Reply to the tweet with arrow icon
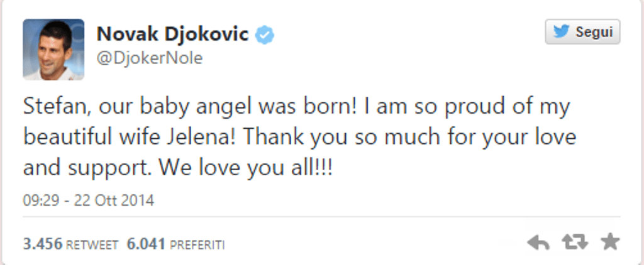This screenshot has width=644, height=265. tap(538, 242)
